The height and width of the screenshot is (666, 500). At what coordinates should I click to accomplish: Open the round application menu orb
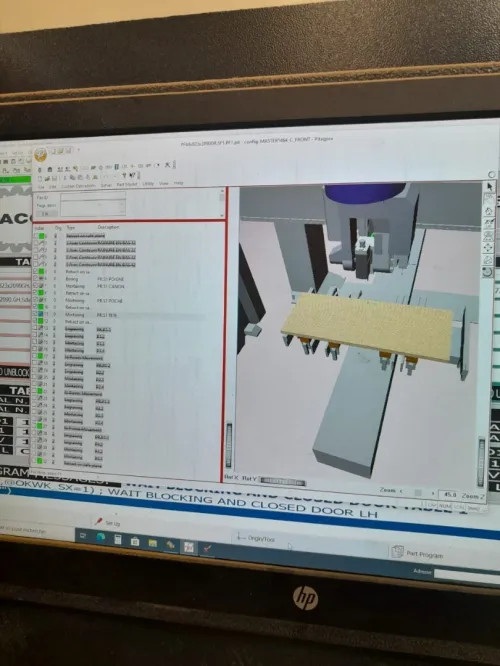coord(40,155)
